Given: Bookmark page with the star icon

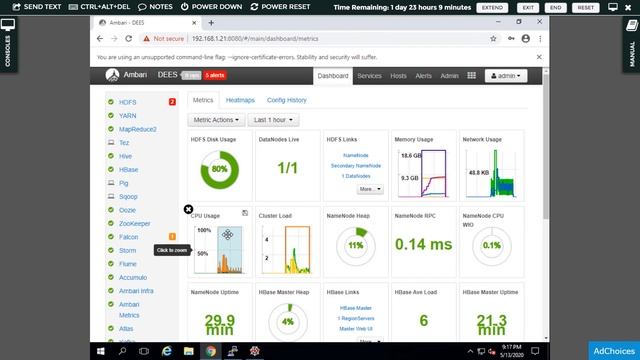Looking at the screenshot, I should [493, 38].
